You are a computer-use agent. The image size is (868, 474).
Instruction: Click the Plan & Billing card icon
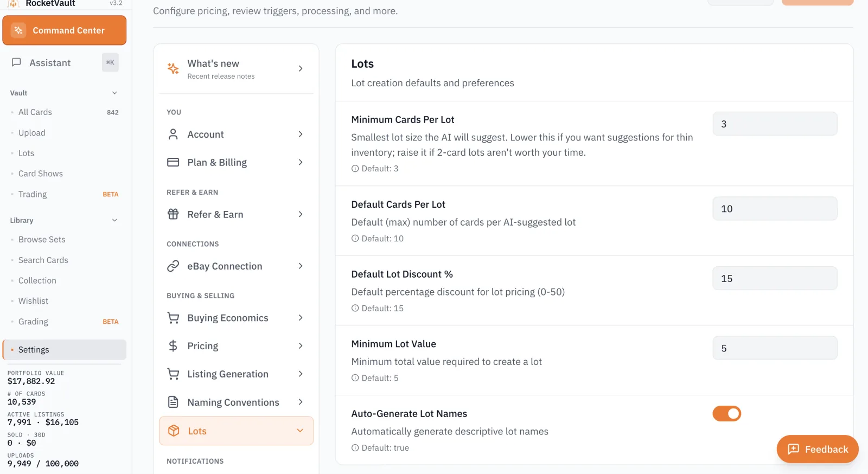[x=173, y=162]
